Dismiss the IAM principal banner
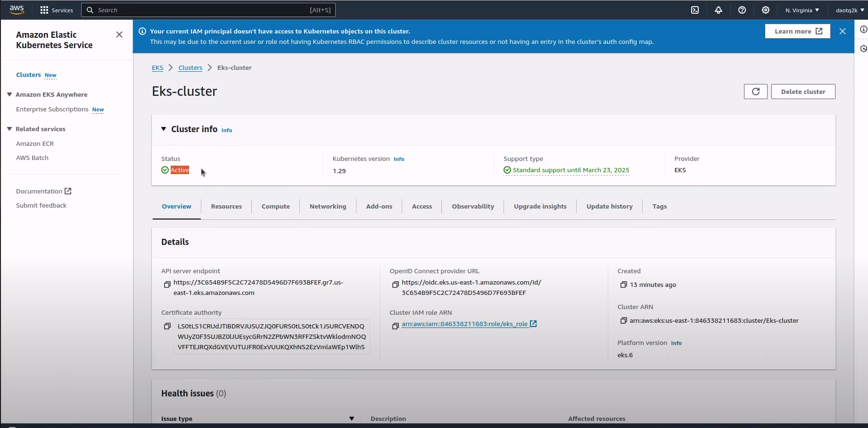868x428 pixels. 843,31
